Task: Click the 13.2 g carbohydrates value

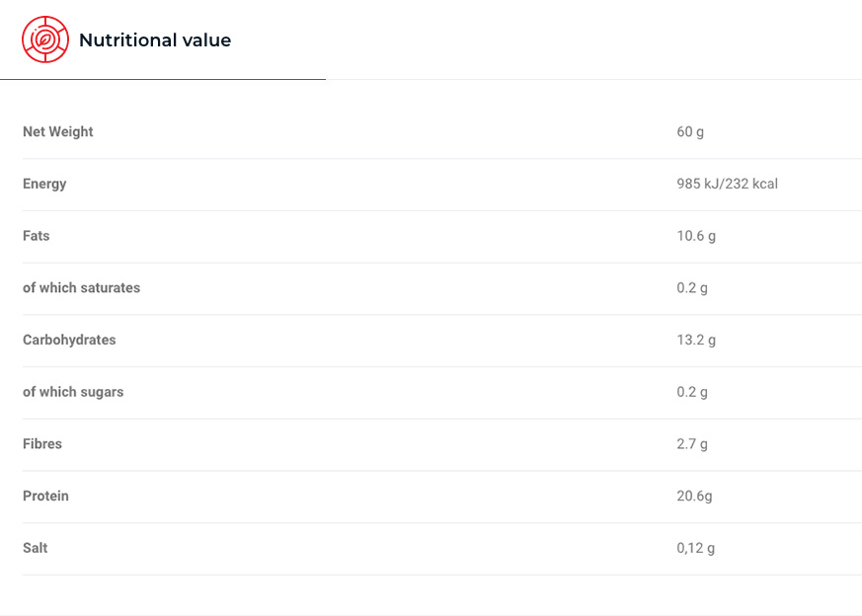Action: tap(696, 340)
